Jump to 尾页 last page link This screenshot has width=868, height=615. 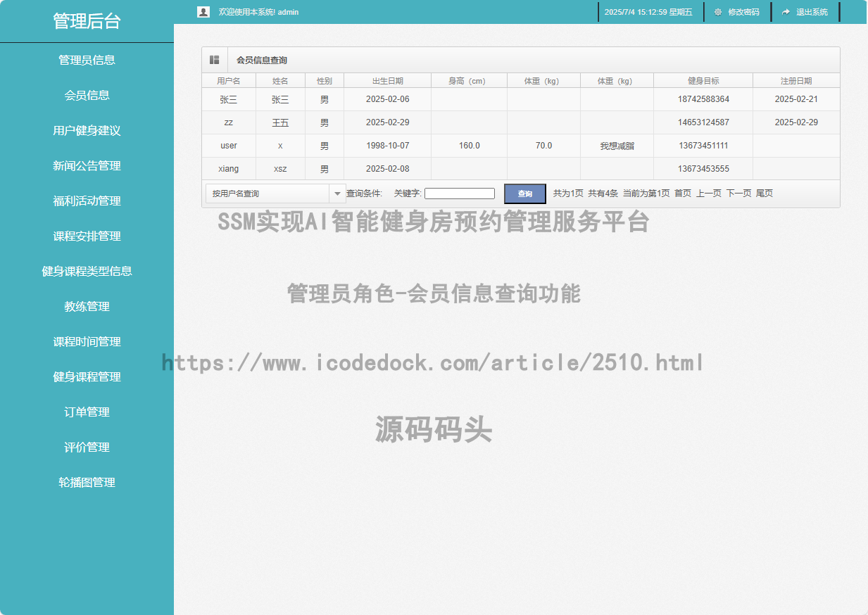(x=765, y=194)
